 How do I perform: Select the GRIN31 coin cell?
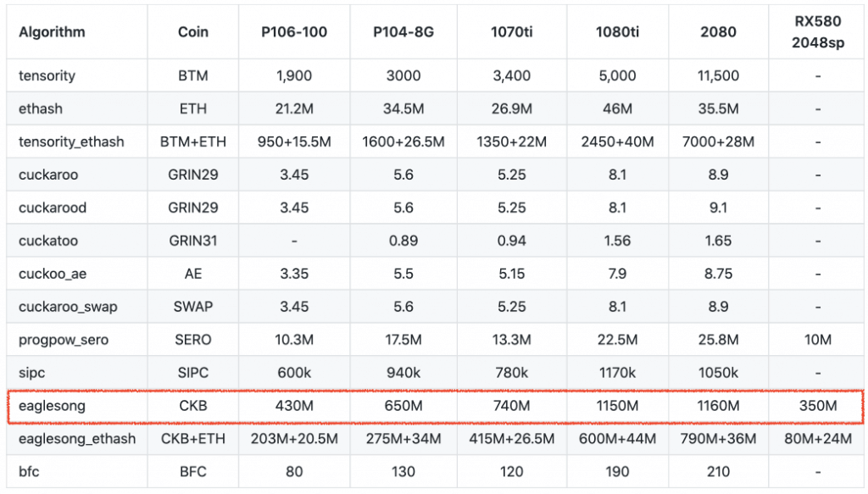192,241
